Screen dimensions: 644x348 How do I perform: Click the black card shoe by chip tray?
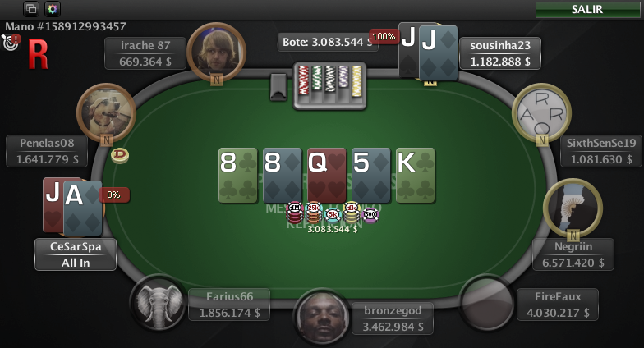click(x=278, y=87)
